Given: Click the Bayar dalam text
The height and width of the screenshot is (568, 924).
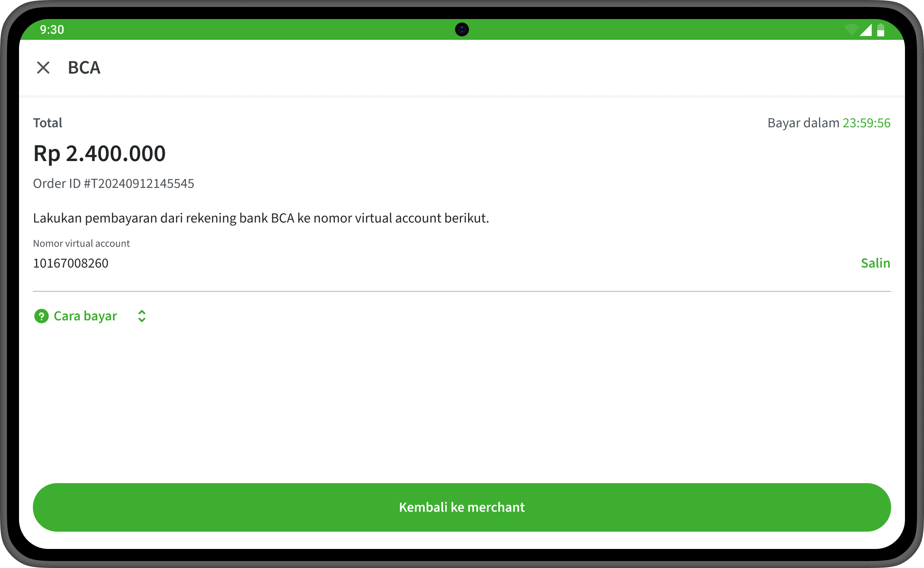Looking at the screenshot, I should point(803,123).
